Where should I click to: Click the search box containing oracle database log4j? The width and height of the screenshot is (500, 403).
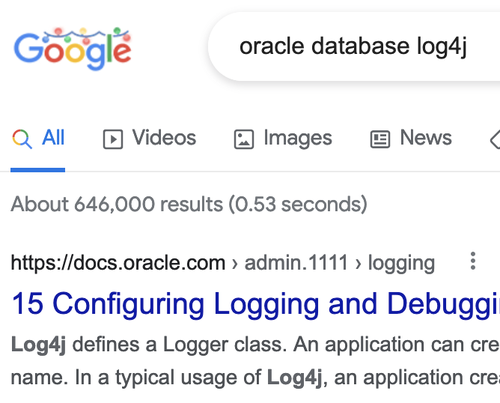click(354, 46)
